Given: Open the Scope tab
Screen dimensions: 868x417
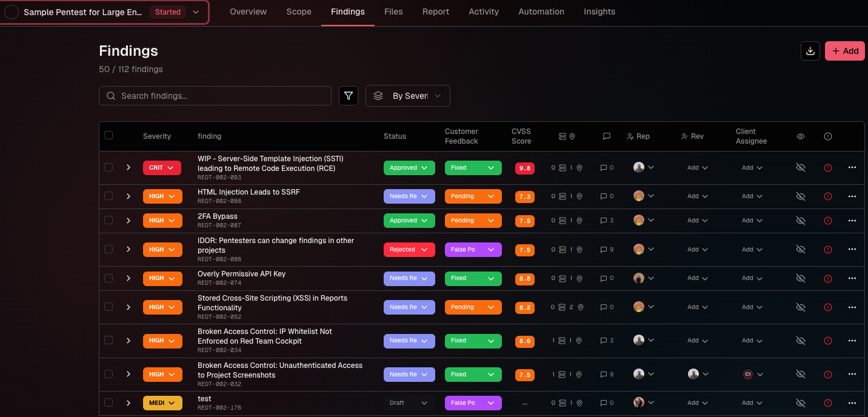Looking at the screenshot, I should (x=299, y=12).
